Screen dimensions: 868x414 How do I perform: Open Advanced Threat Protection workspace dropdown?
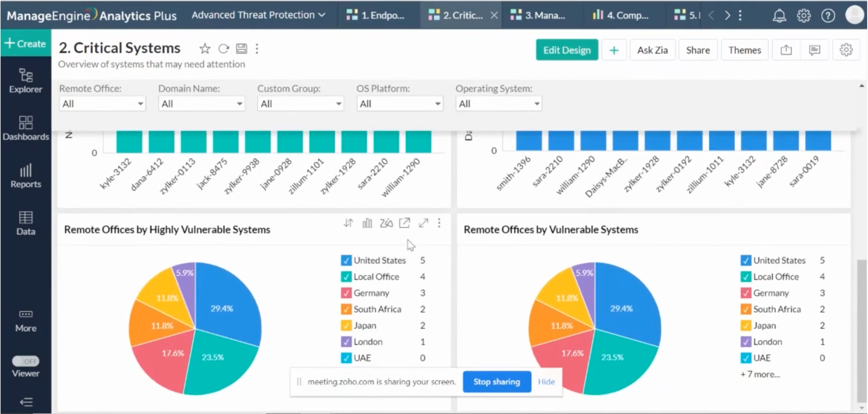[x=258, y=15]
